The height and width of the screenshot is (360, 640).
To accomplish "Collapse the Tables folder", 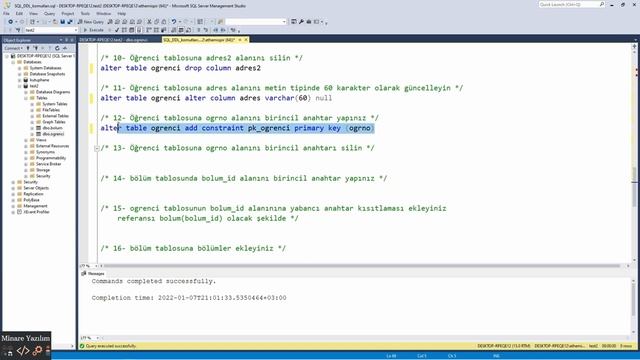I will click(26, 98).
